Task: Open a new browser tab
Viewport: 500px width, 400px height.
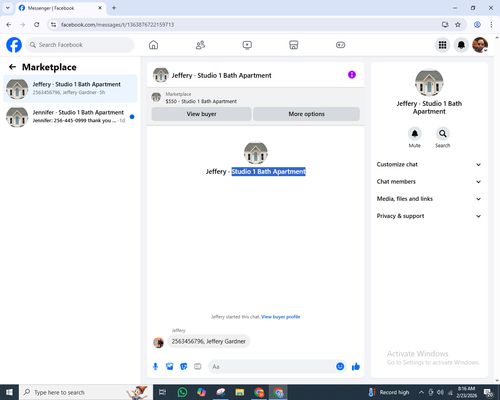Action: [x=114, y=8]
